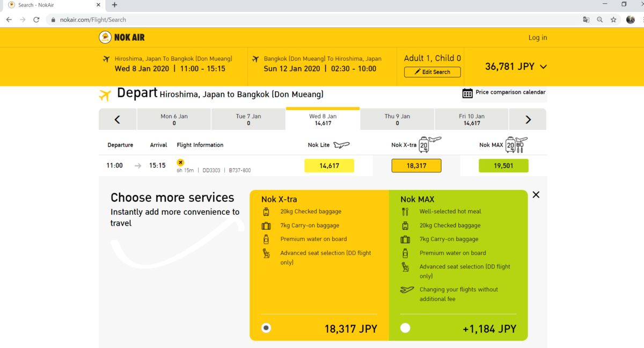
Task: Click the site lock icon
Action: [53, 20]
